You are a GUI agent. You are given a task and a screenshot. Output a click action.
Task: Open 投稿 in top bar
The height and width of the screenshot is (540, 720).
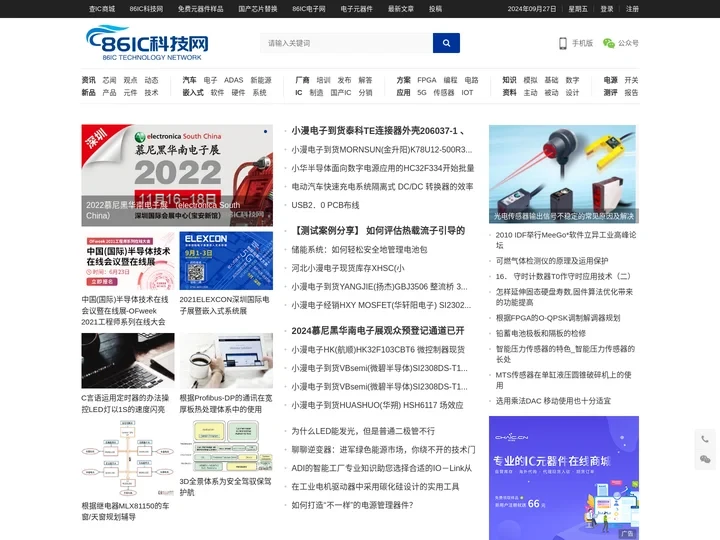(x=435, y=9)
